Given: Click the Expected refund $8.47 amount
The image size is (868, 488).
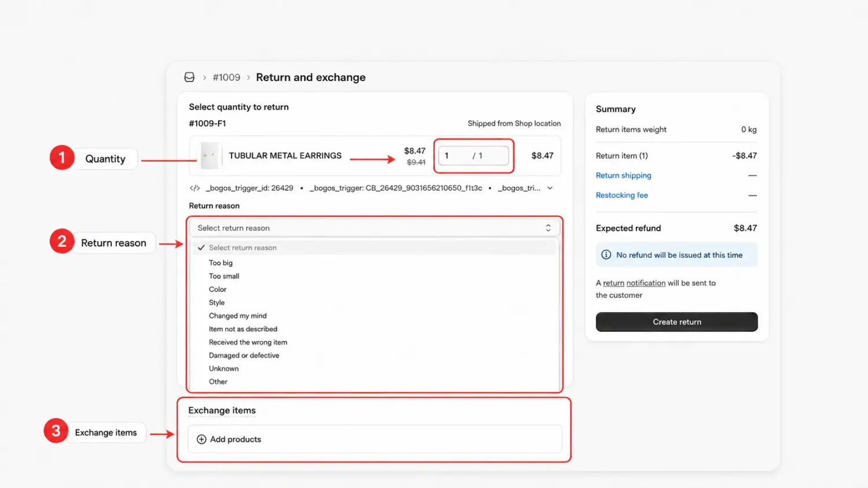Looking at the screenshot, I should click(x=745, y=228).
